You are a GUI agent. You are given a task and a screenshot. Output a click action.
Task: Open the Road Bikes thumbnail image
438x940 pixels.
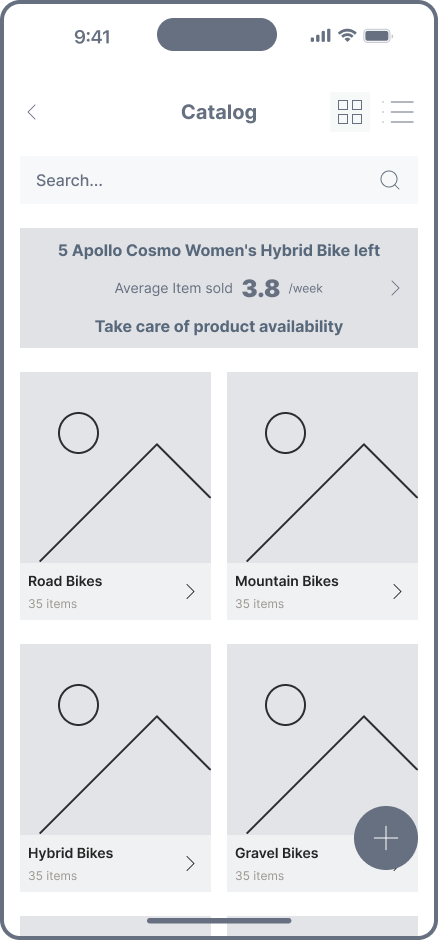[116, 468]
